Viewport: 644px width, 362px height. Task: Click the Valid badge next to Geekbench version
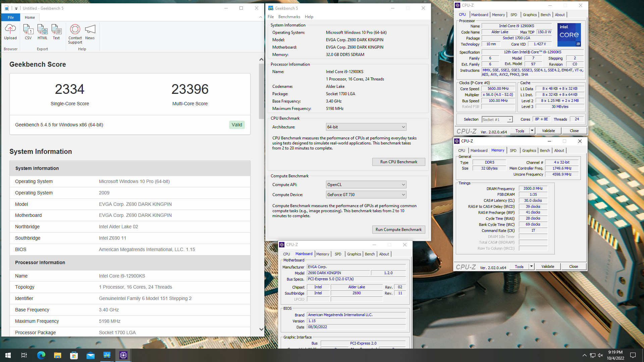tap(237, 125)
